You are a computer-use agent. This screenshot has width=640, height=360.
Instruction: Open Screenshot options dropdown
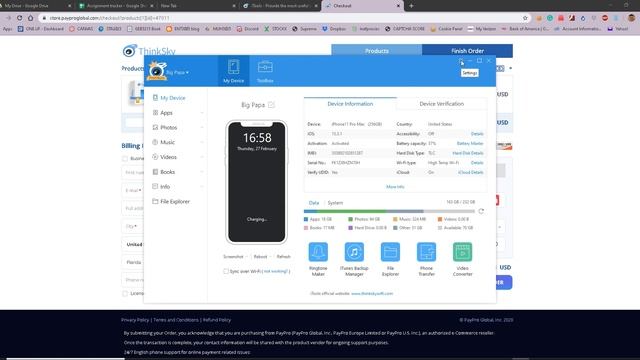pyautogui.click(x=247, y=257)
